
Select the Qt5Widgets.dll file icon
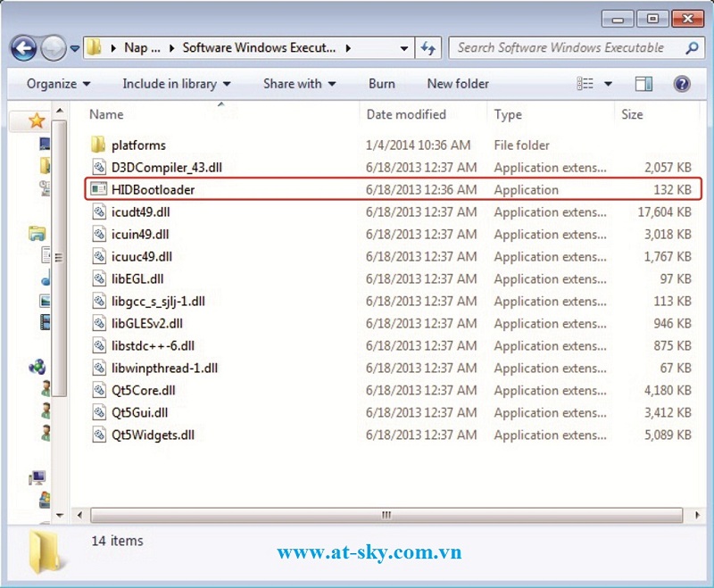coord(99,435)
